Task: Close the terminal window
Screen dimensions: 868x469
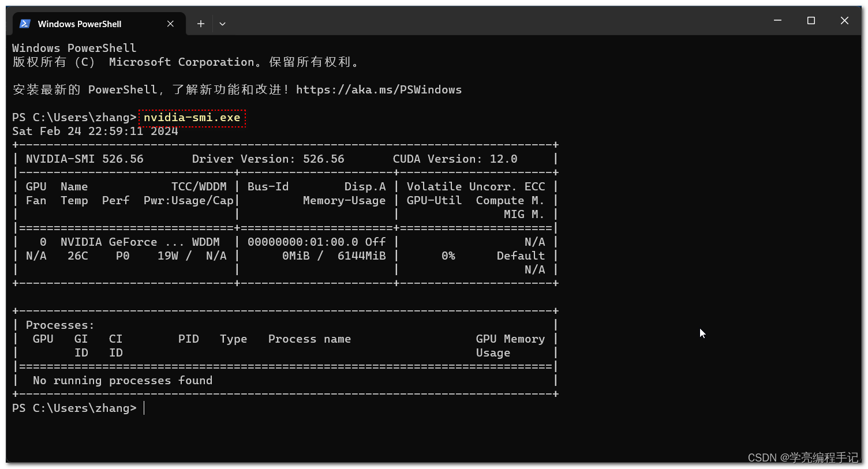Action: tap(844, 21)
